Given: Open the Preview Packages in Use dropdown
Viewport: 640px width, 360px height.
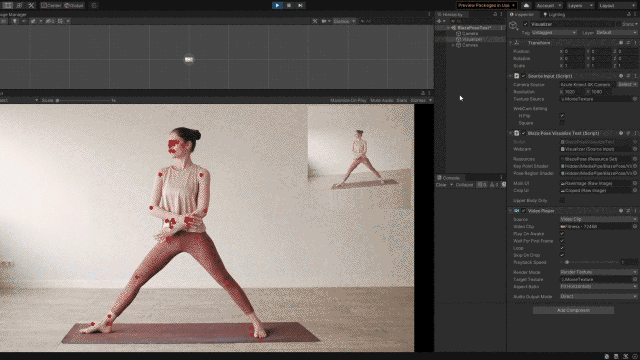Looking at the screenshot, I should (x=486, y=5).
